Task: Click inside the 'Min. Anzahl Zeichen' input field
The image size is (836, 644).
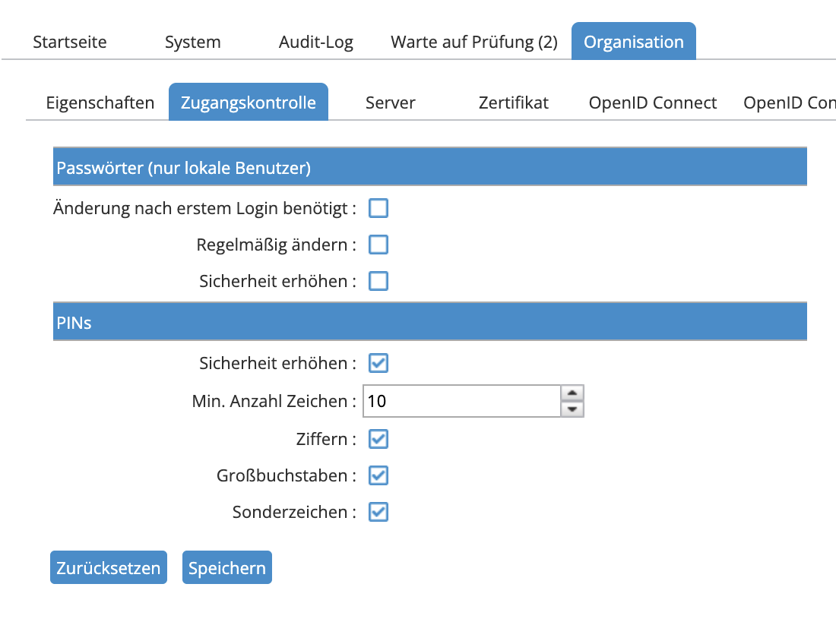Action: [x=456, y=401]
